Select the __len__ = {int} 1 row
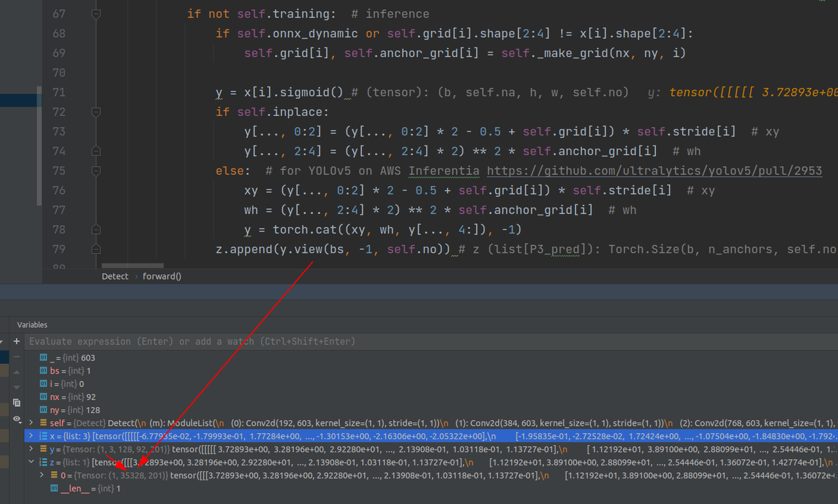The image size is (838, 504). 431,488
